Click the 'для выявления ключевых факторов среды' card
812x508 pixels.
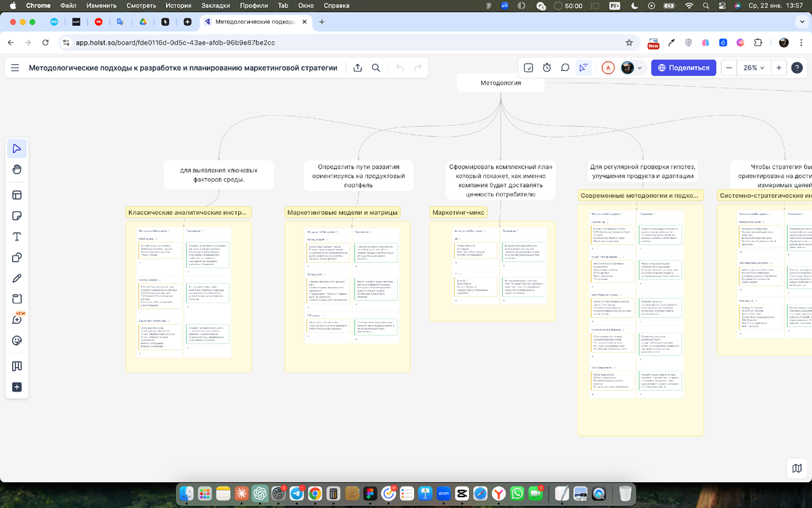[x=219, y=175]
